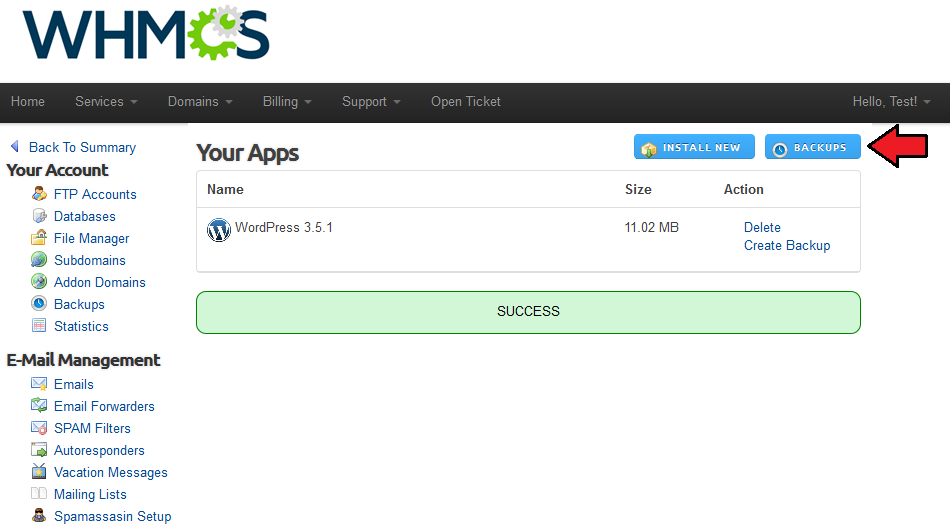Click the Your Account heading
The height and width of the screenshot is (532, 950).
tap(58, 170)
